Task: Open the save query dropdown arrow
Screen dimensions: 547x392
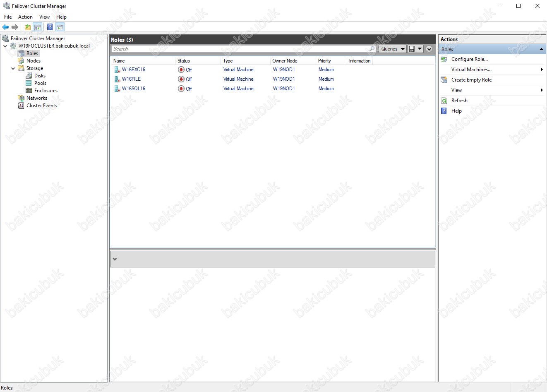Action: click(420, 49)
